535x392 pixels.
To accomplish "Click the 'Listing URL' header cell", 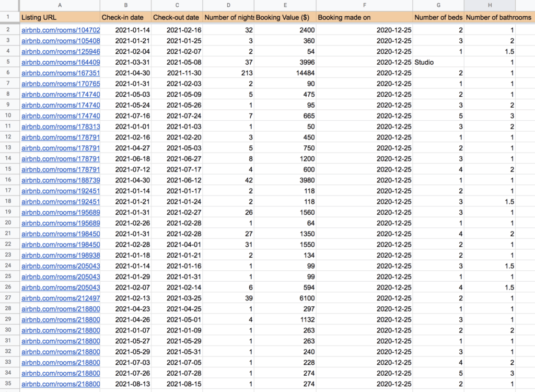I will click(x=60, y=17).
